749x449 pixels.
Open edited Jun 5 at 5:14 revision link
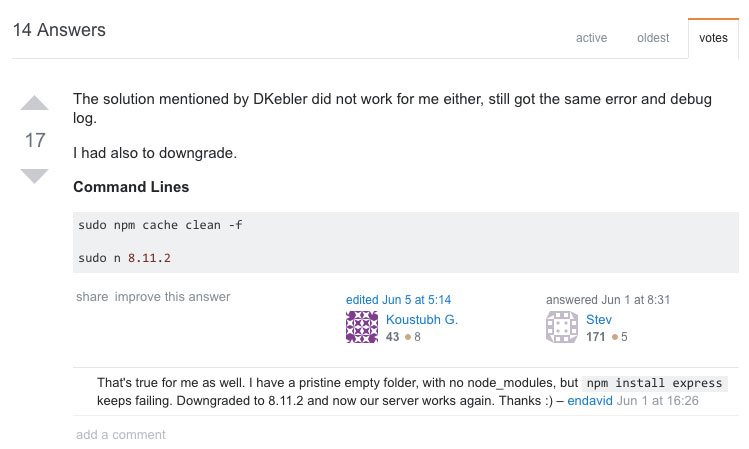click(398, 299)
